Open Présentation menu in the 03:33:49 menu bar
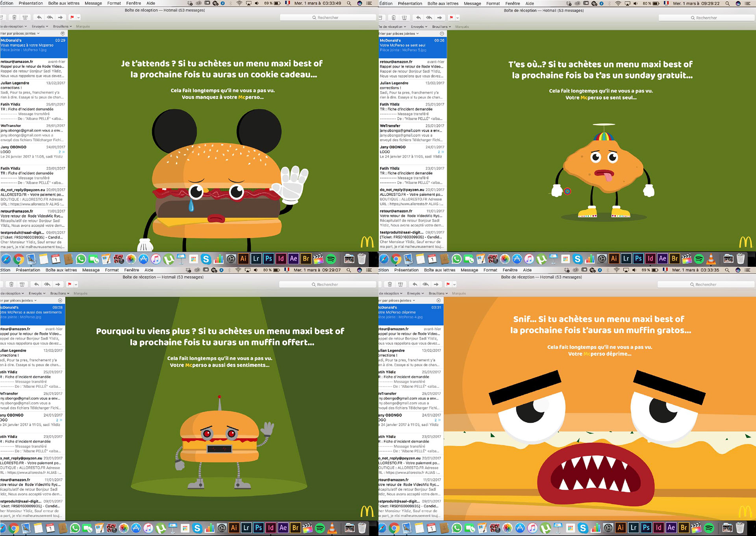756x536 pixels. [x=31, y=3]
